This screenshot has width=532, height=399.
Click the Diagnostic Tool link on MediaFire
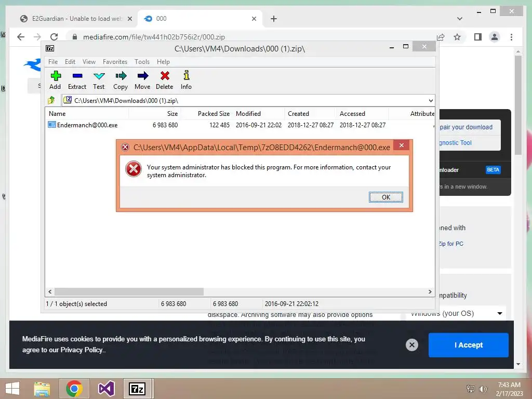pyautogui.click(x=455, y=143)
